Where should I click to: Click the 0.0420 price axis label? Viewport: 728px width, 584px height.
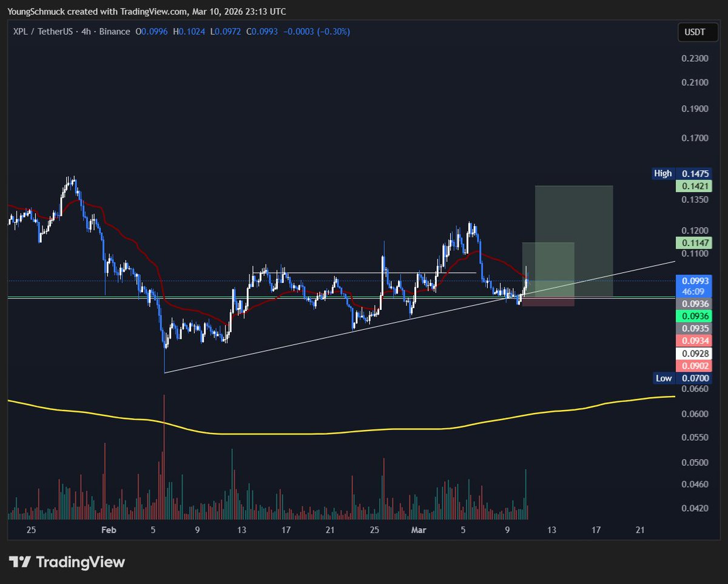(694, 508)
